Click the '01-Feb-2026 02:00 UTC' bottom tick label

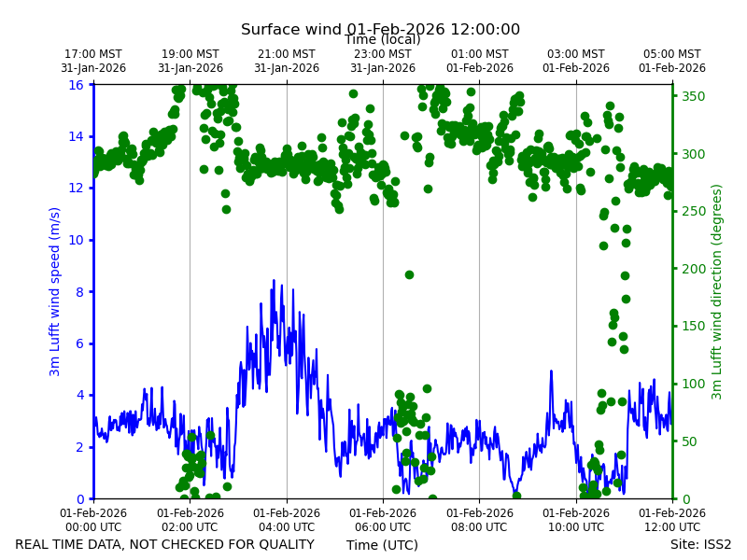(x=190, y=520)
